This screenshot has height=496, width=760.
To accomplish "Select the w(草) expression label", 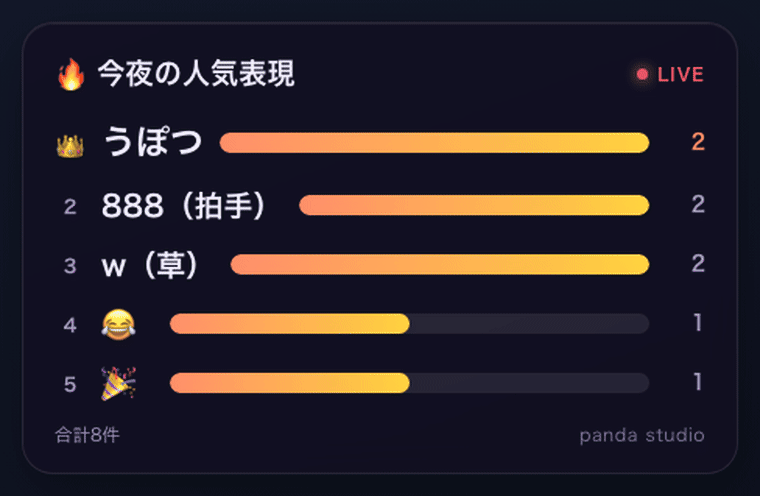I will (149, 265).
